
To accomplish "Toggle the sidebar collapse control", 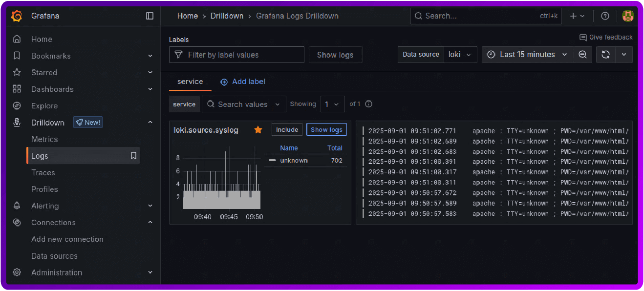I will point(150,16).
